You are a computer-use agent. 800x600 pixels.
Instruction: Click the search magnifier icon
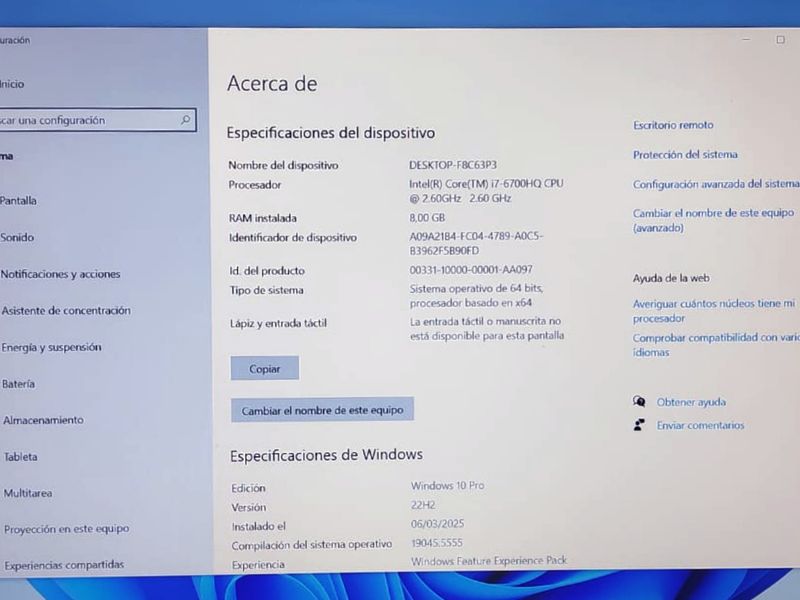pos(185,119)
